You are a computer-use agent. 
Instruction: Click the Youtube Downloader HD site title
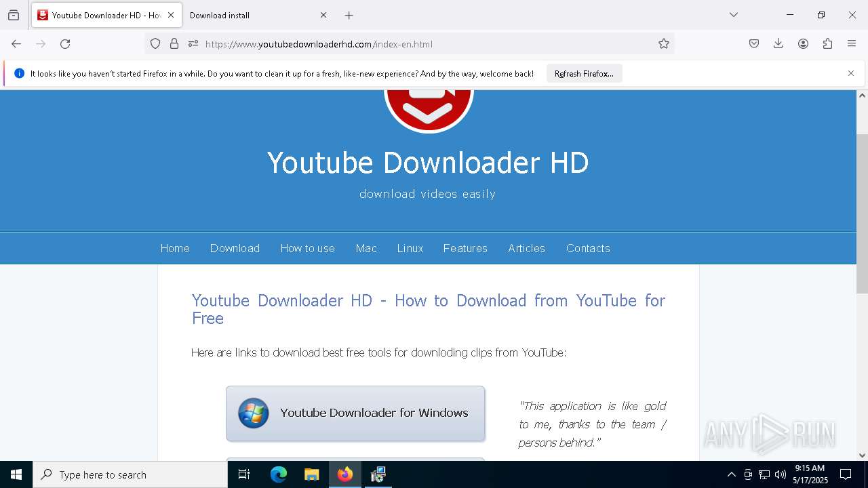428,163
